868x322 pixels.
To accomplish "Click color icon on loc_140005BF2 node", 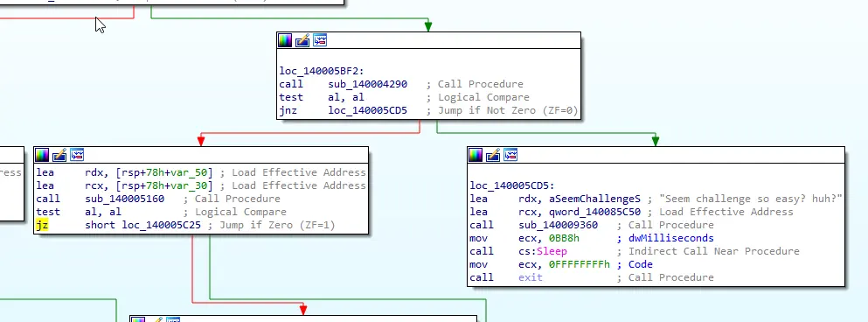I will [x=285, y=40].
